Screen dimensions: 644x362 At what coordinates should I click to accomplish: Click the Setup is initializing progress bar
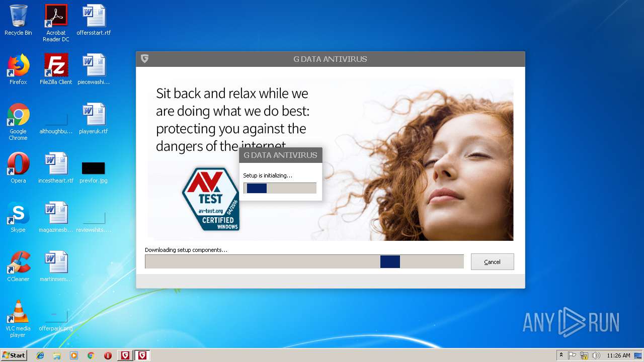[280, 188]
